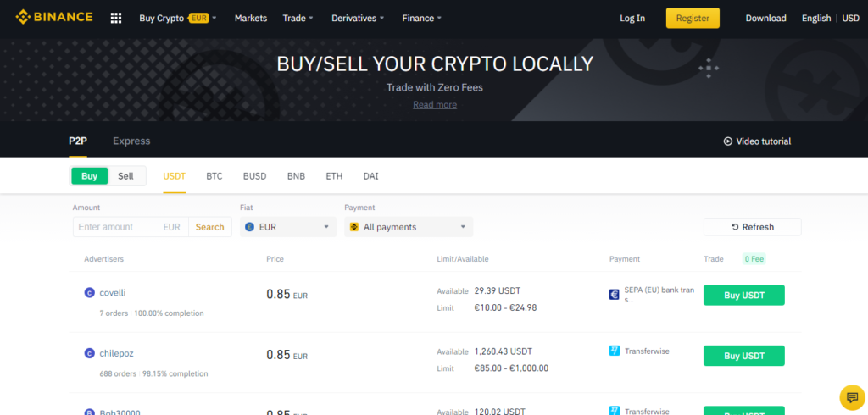Select the Express tab
The height and width of the screenshot is (415, 868).
coord(131,141)
